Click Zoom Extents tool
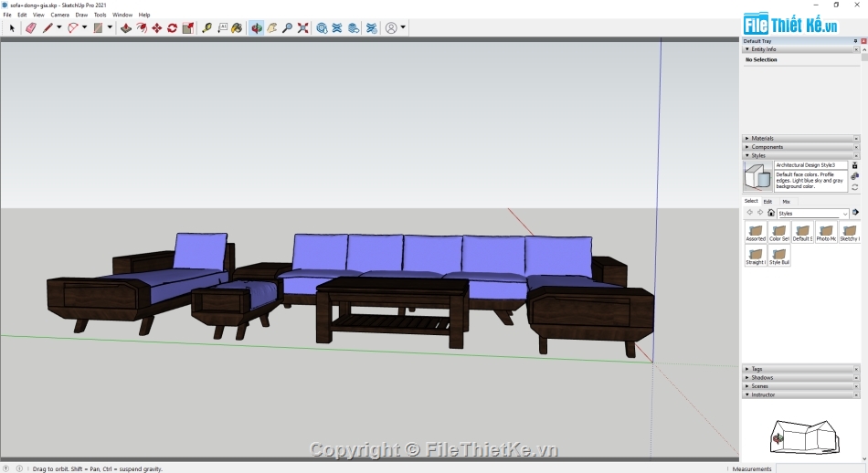Viewport: 868px width, 473px height. (302, 27)
